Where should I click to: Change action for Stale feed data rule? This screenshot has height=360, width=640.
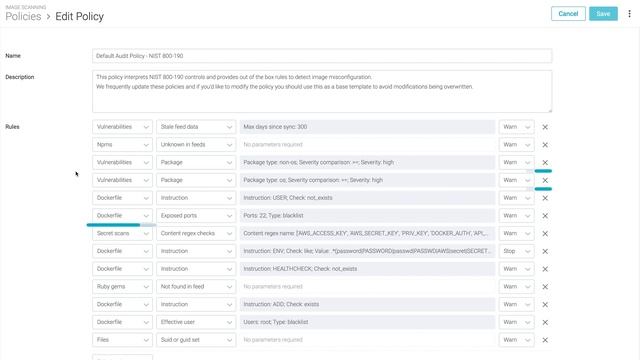[x=516, y=127]
